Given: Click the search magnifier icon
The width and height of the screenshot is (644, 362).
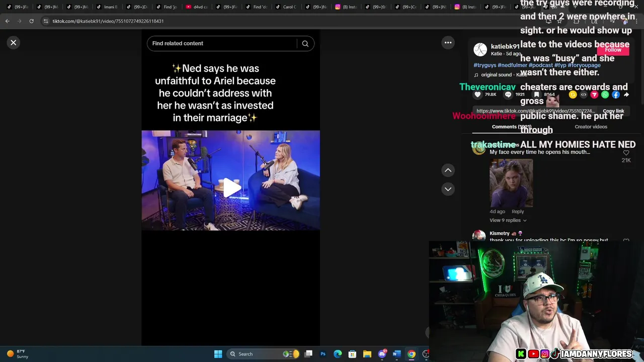Looking at the screenshot, I should pos(305,44).
